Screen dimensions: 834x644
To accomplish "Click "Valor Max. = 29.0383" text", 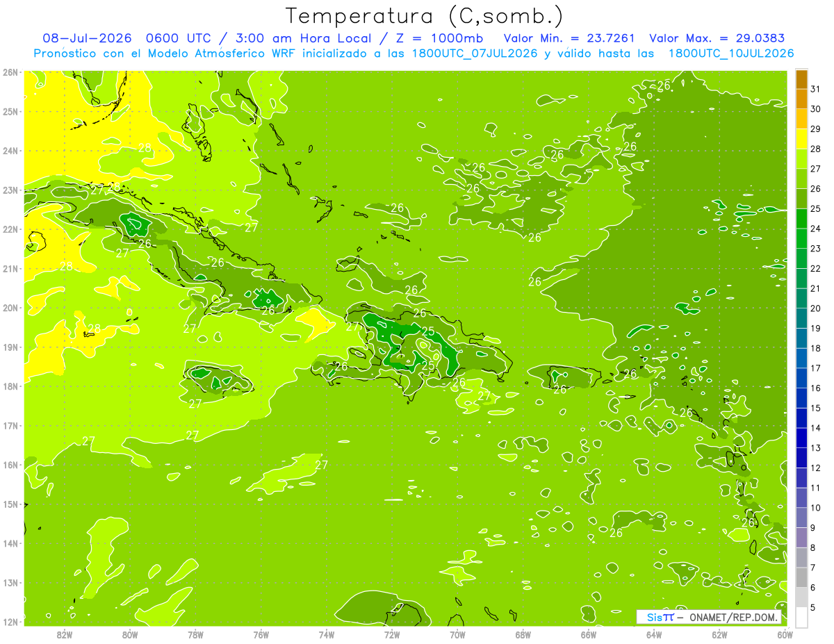I will coord(717,38).
